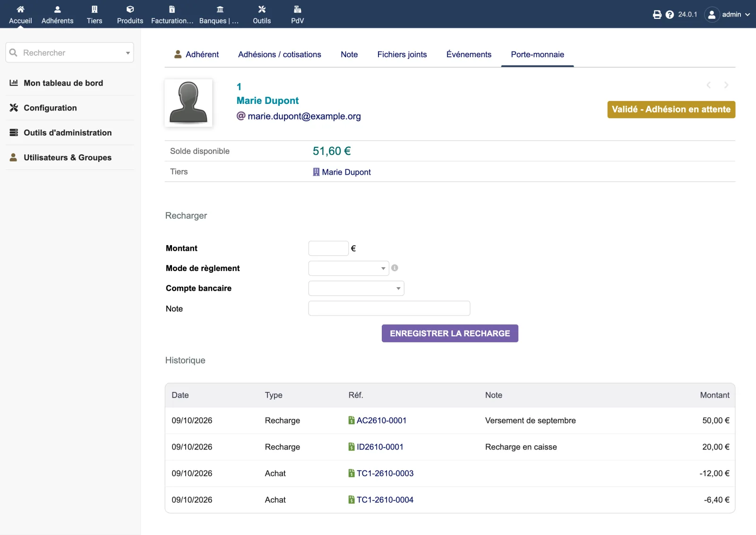Open the Marie Dupont tiers link

coord(342,172)
